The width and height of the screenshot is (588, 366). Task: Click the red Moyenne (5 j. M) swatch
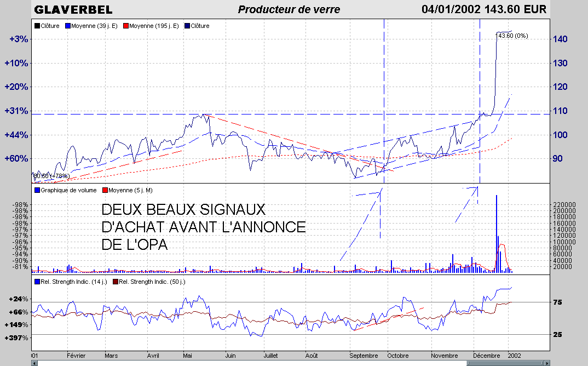coord(105,190)
